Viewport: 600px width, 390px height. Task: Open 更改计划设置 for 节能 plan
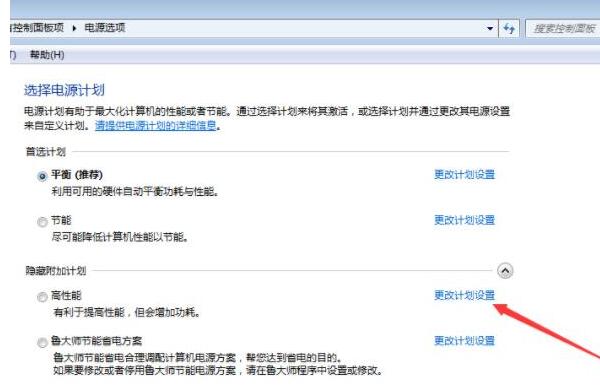point(465,220)
